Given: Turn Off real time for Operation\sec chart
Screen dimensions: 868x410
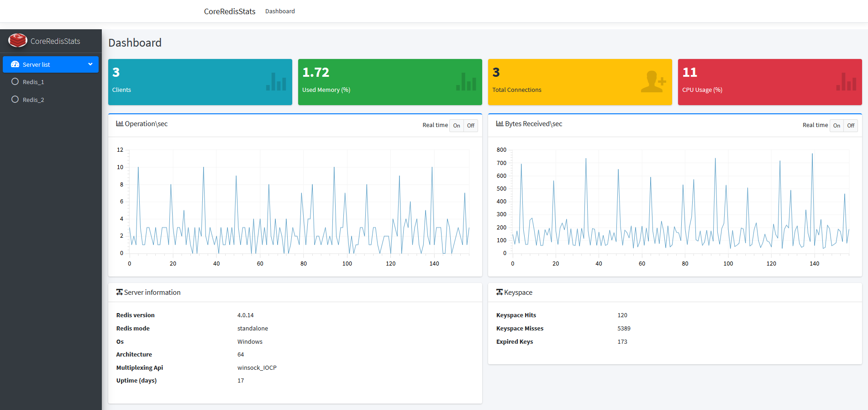Looking at the screenshot, I should pos(471,126).
